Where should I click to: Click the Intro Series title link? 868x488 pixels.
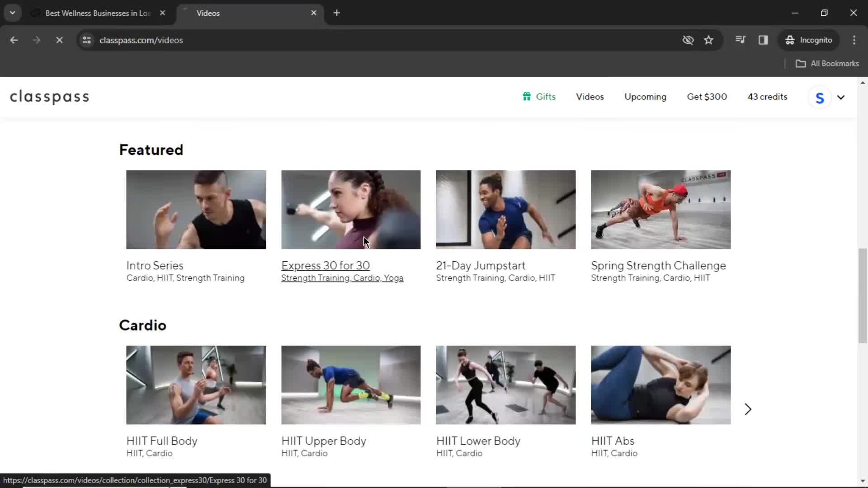155,266
